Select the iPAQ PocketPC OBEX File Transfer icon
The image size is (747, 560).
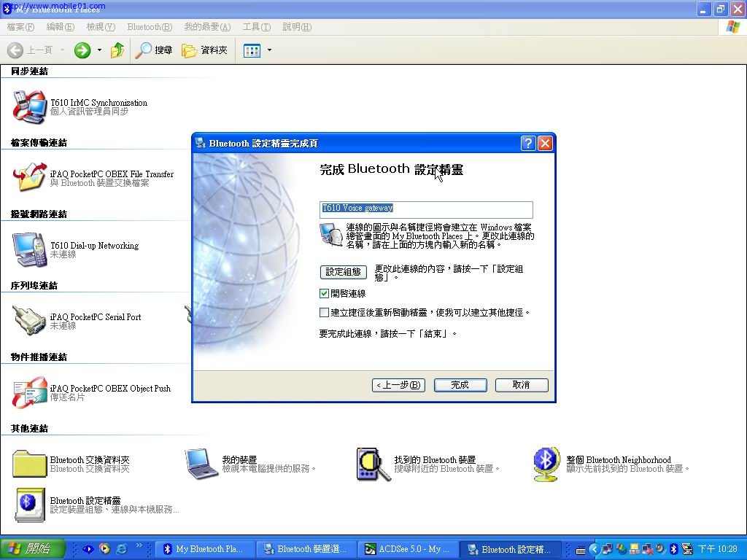coord(29,178)
